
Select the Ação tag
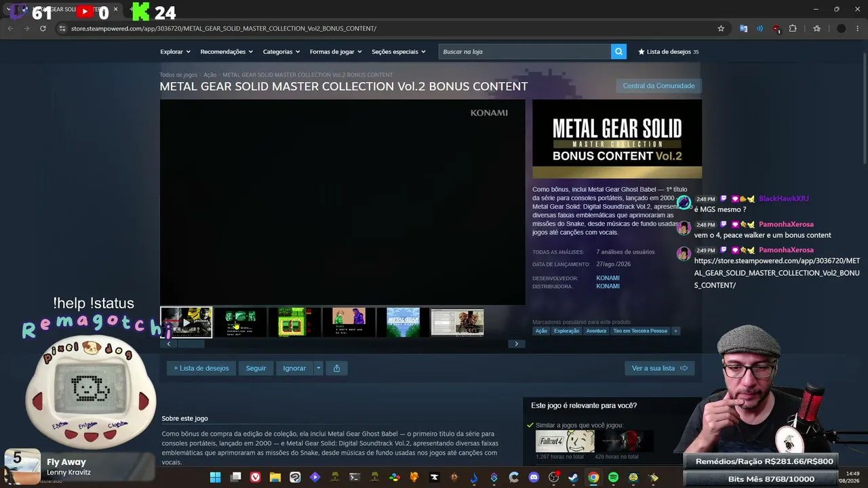click(x=541, y=331)
